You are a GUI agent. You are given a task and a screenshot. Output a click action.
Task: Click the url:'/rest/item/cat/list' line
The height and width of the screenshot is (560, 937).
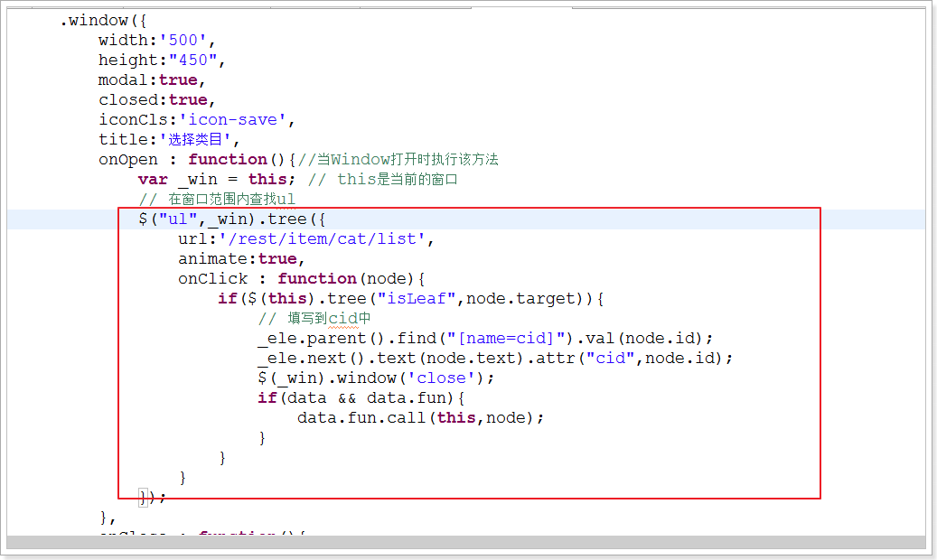pyautogui.click(x=306, y=238)
